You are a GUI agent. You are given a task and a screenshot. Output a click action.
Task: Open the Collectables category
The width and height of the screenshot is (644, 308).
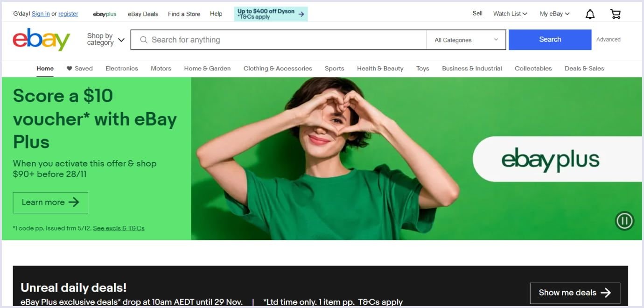pos(533,68)
